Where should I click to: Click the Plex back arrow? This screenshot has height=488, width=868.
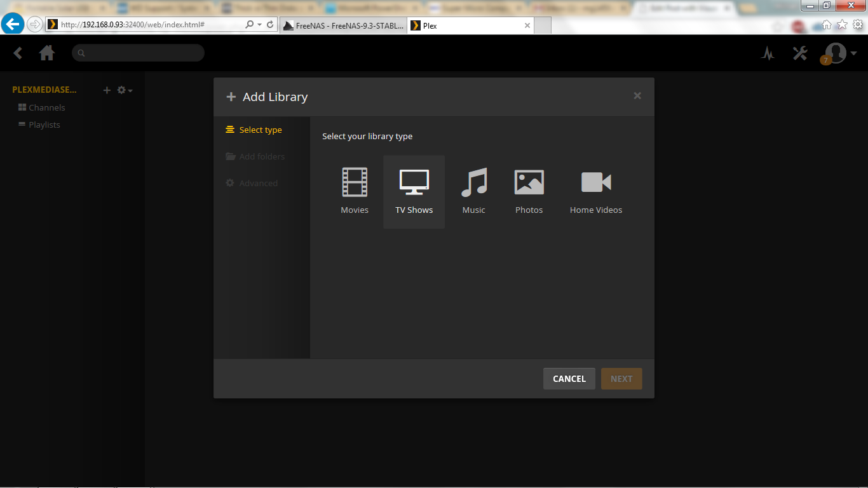[18, 53]
